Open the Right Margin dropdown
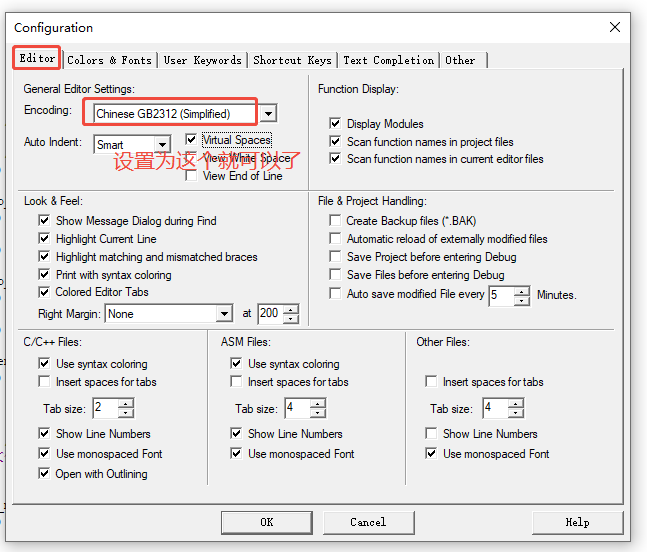The width and height of the screenshot is (647, 552). pyautogui.click(x=224, y=314)
